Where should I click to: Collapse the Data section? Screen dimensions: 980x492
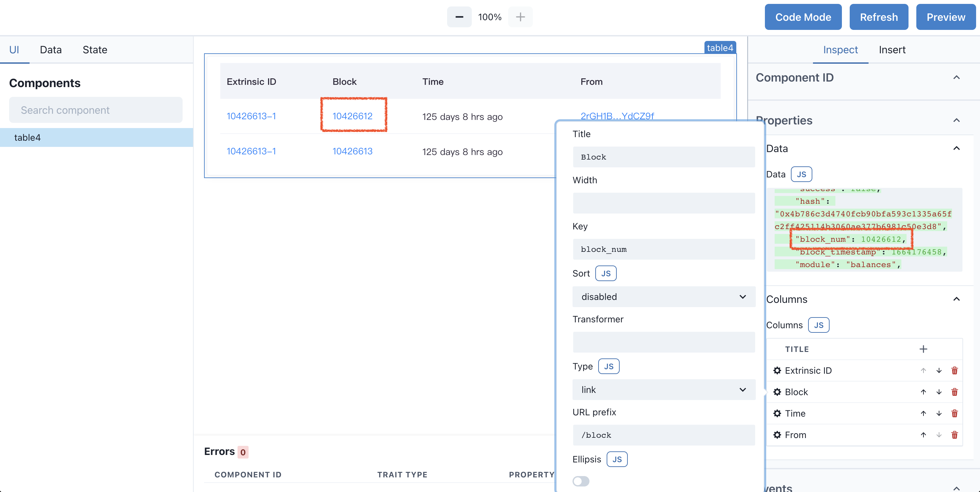[x=956, y=149]
